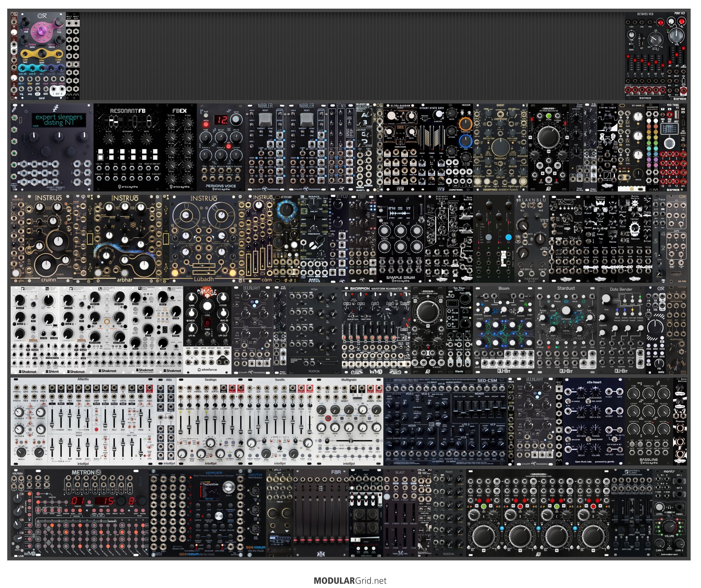
Task: Select the Samarkanda delay module
Action: click(538, 513)
